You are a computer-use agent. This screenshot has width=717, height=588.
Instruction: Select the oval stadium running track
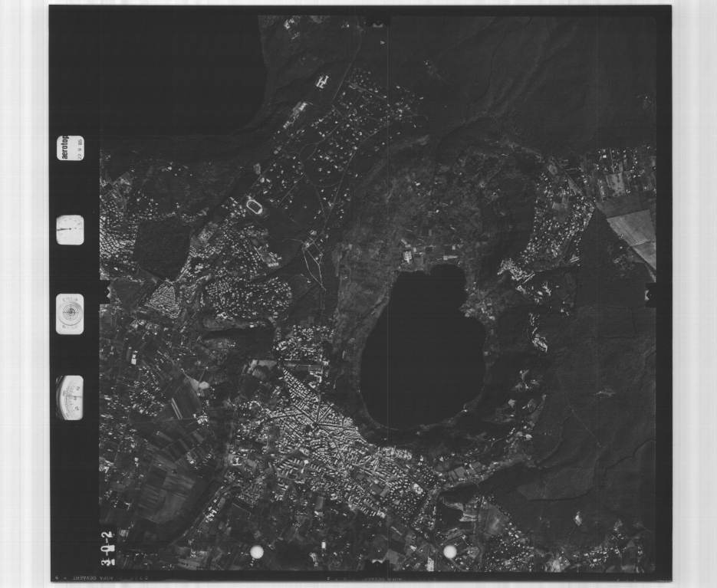[254, 205]
